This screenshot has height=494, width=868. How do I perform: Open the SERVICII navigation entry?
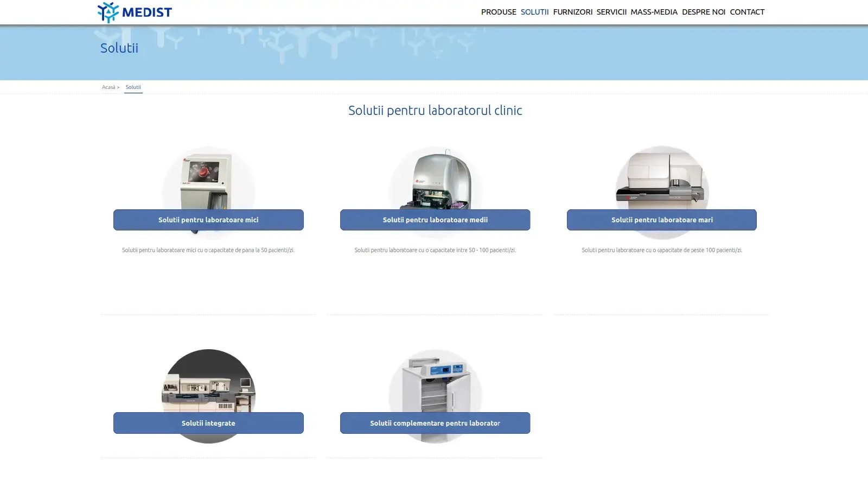[612, 12]
